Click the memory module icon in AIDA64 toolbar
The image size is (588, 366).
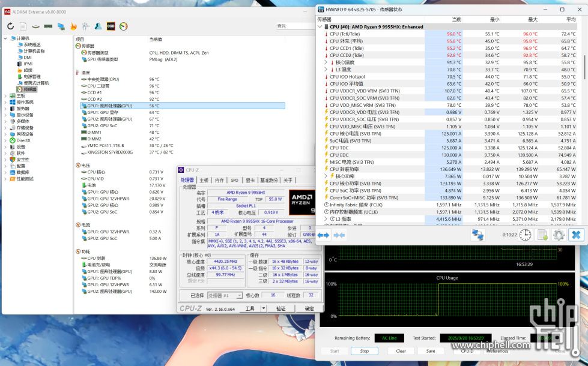tap(48, 26)
